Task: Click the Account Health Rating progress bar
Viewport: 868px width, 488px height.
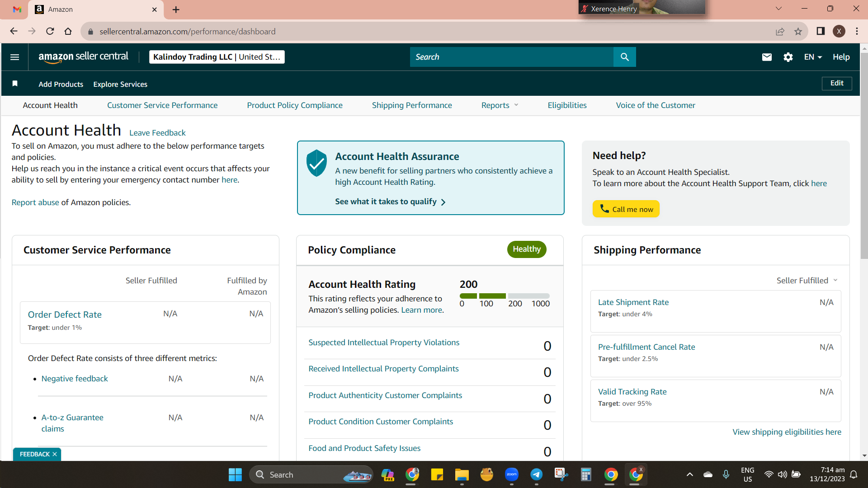Action: (x=505, y=296)
